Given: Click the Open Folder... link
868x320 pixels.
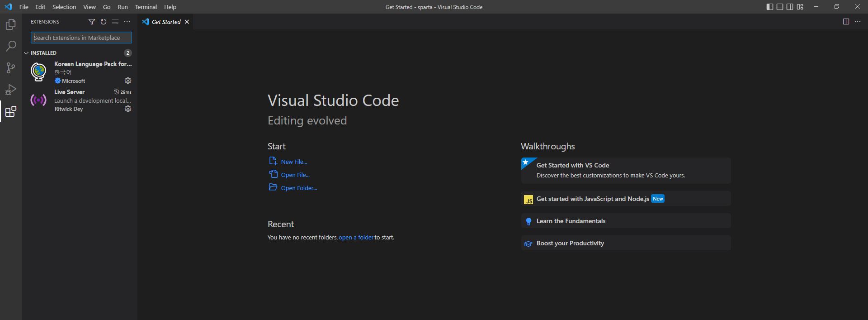Looking at the screenshot, I should 299,188.
